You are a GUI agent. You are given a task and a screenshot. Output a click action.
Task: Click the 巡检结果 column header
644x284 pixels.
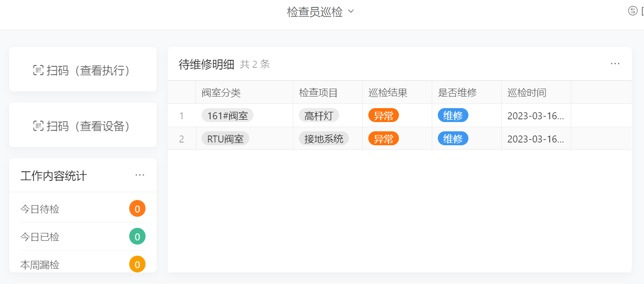pyautogui.click(x=388, y=93)
